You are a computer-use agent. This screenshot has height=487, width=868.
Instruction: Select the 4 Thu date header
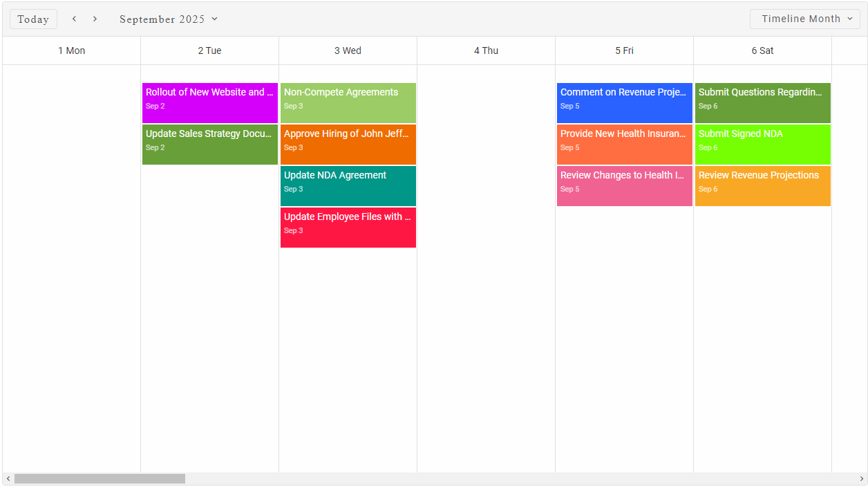(486, 50)
